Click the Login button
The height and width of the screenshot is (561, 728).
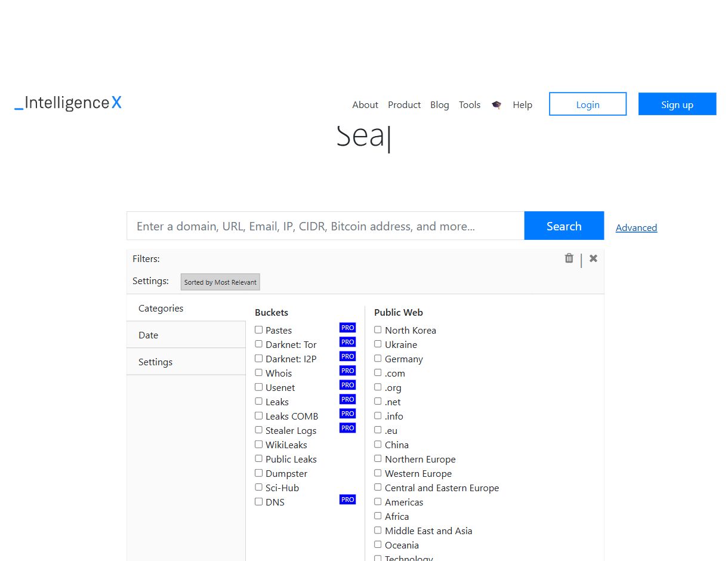click(x=588, y=104)
